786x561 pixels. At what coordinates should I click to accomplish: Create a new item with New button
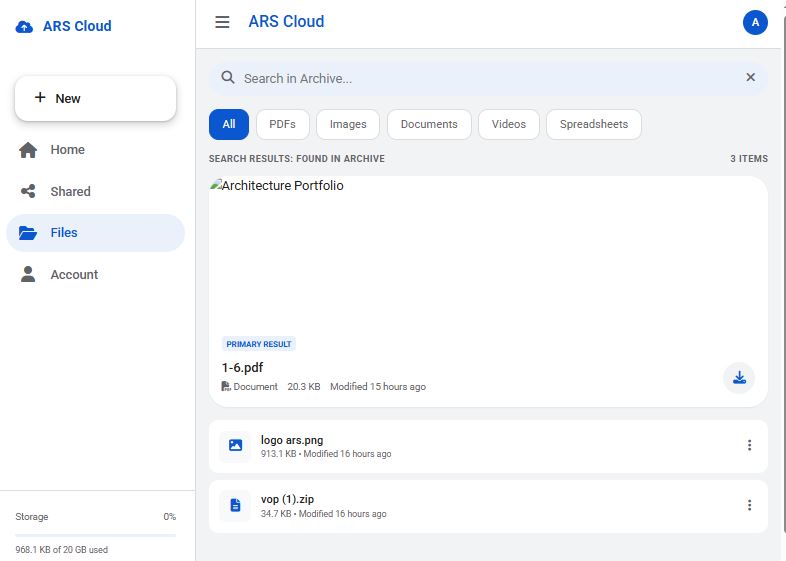tap(96, 98)
